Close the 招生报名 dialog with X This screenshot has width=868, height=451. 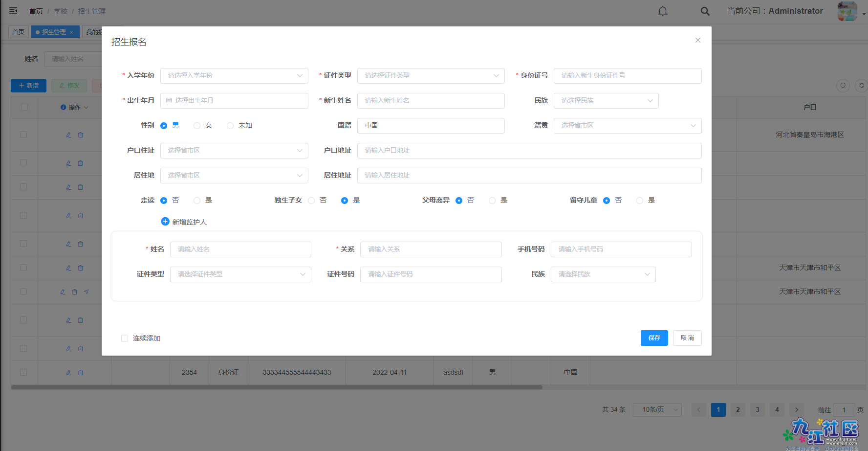pos(697,40)
